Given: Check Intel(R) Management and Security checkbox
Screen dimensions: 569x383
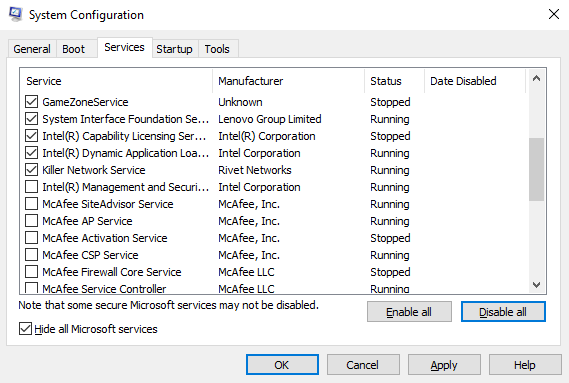Looking at the screenshot, I should pyautogui.click(x=32, y=187).
